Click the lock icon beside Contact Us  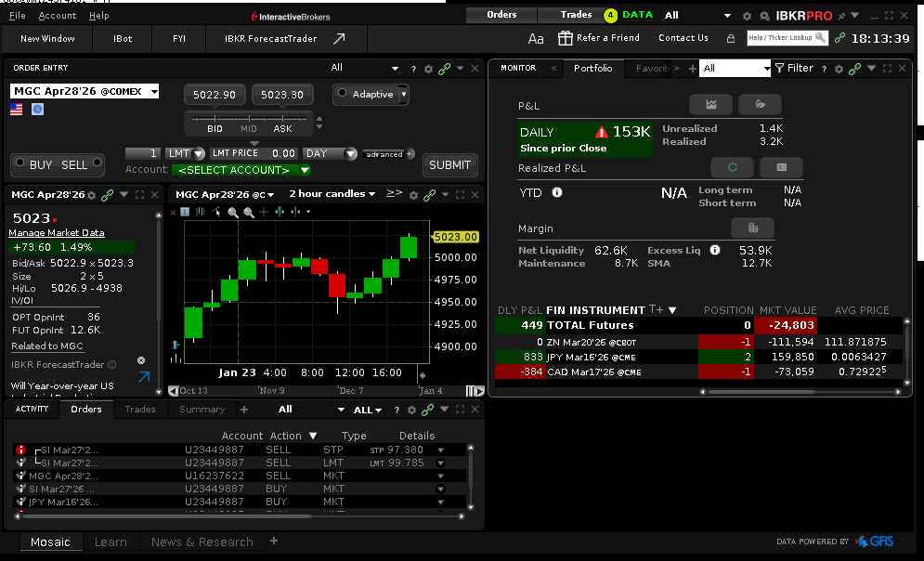point(731,38)
